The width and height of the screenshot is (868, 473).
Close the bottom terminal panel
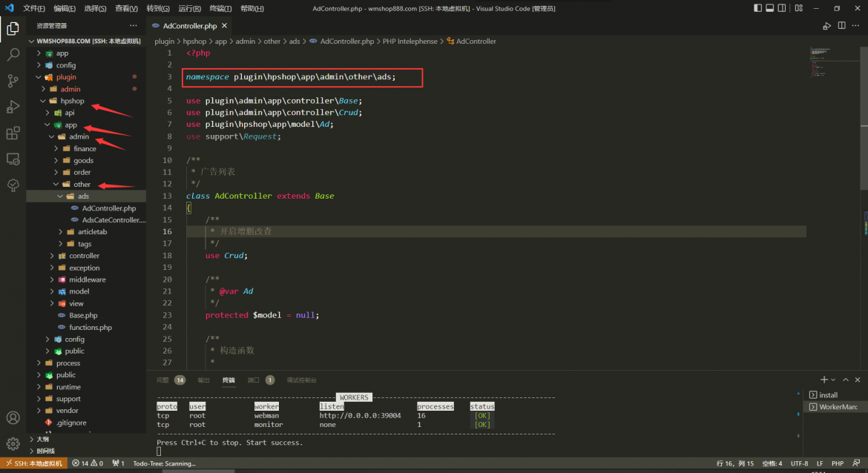click(858, 380)
